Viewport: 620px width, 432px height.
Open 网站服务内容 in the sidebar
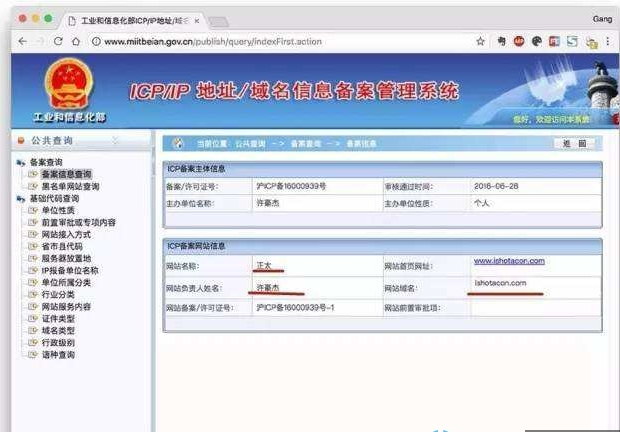(x=66, y=306)
